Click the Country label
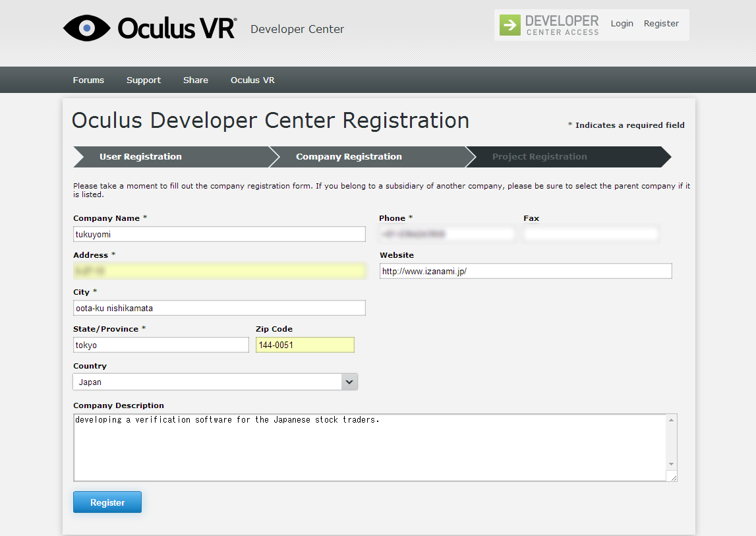Screen dimensions: 756x536 click(x=90, y=366)
